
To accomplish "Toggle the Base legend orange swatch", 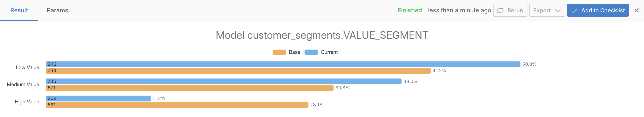I will tap(279, 52).
